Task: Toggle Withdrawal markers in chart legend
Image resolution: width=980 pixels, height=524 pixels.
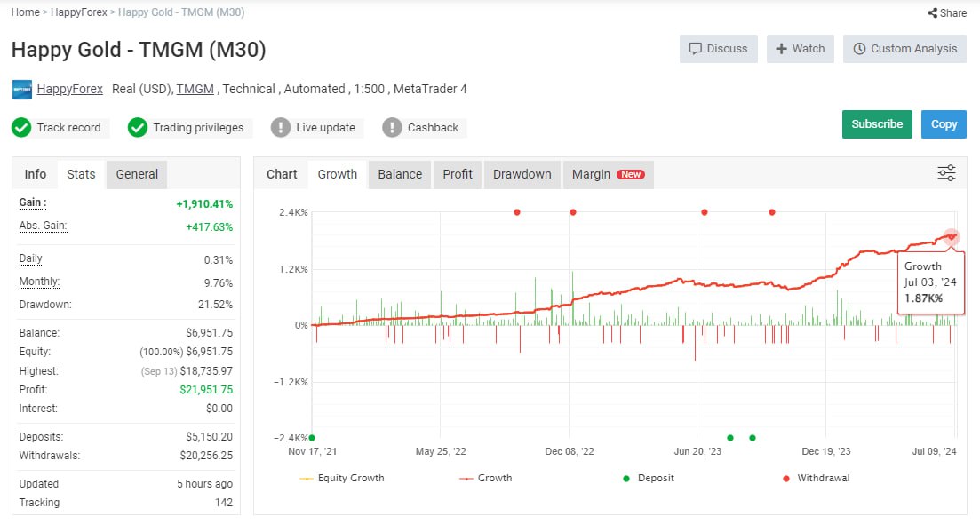Action: [816, 478]
